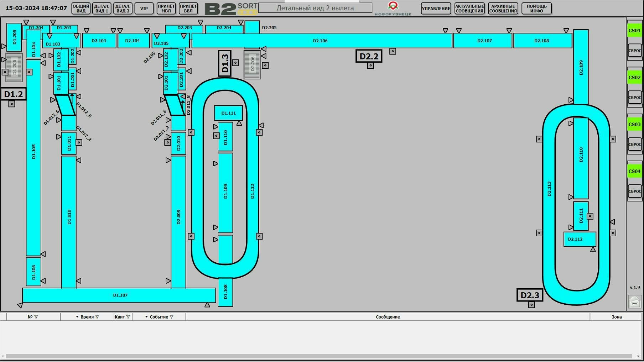Open the Время column filter funnel

[x=97, y=317]
